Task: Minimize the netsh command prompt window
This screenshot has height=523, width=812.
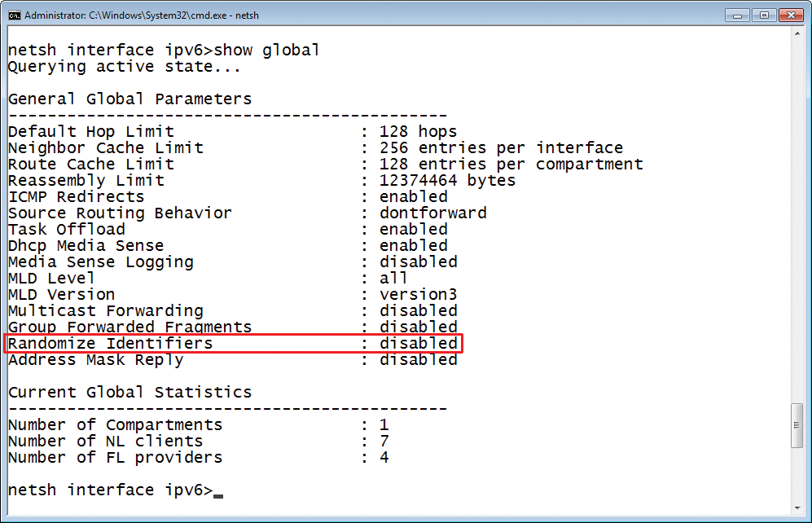Action: [737, 15]
